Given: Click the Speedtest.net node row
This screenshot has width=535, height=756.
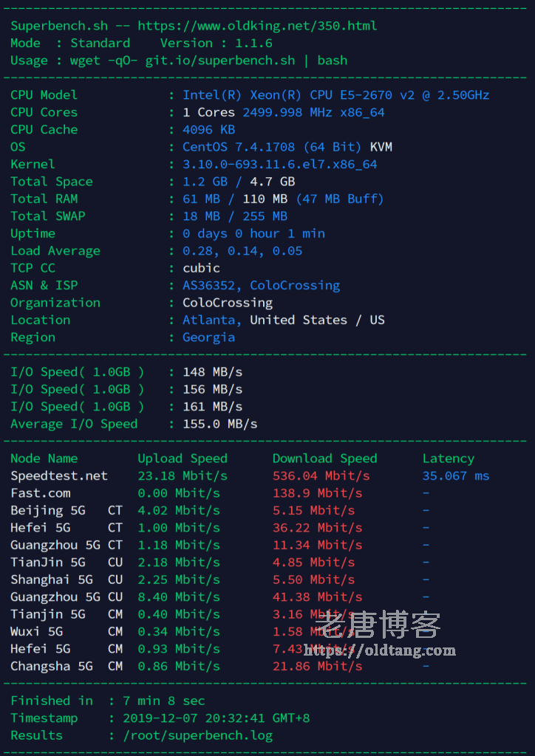Looking at the screenshot, I should (59, 476).
